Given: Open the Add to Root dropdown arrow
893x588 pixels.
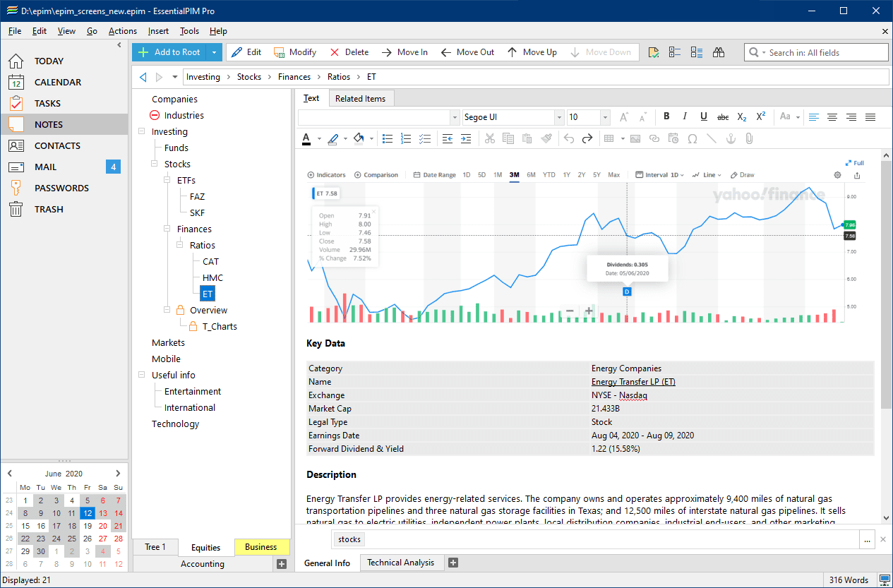Looking at the screenshot, I should [x=215, y=52].
